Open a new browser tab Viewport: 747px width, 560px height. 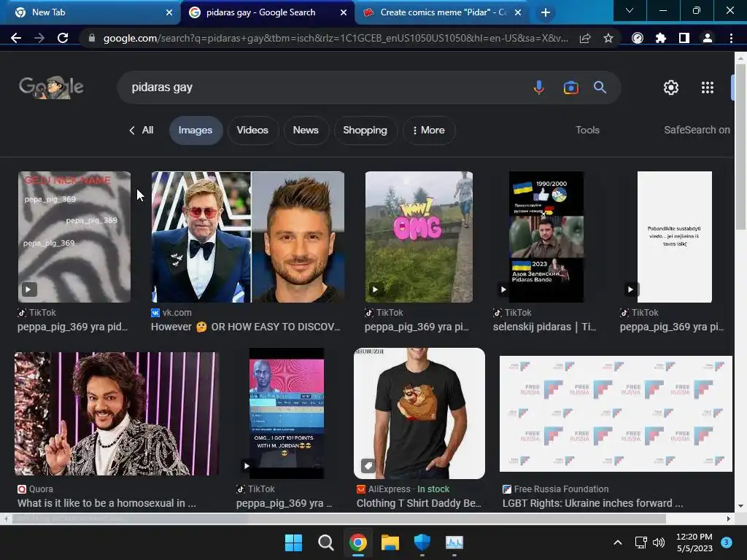[x=546, y=12]
